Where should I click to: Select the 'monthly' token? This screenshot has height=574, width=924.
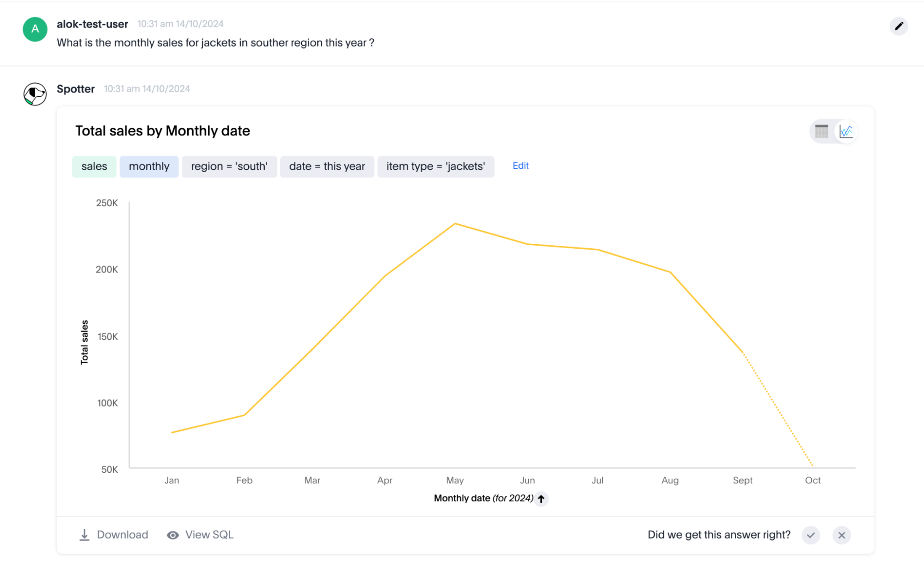pyautogui.click(x=149, y=166)
